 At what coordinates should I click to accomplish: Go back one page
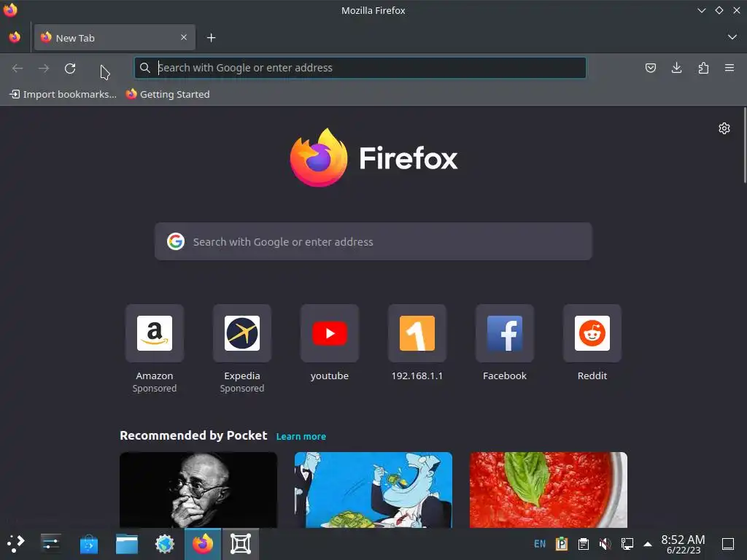pos(18,68)
